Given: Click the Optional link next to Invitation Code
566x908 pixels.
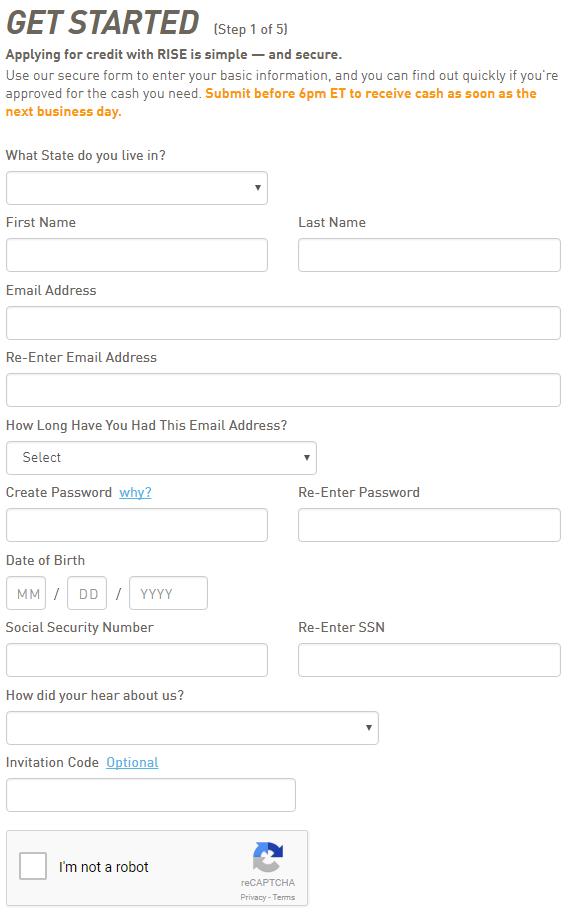Looking at the screenshot, I should (132, 763).
